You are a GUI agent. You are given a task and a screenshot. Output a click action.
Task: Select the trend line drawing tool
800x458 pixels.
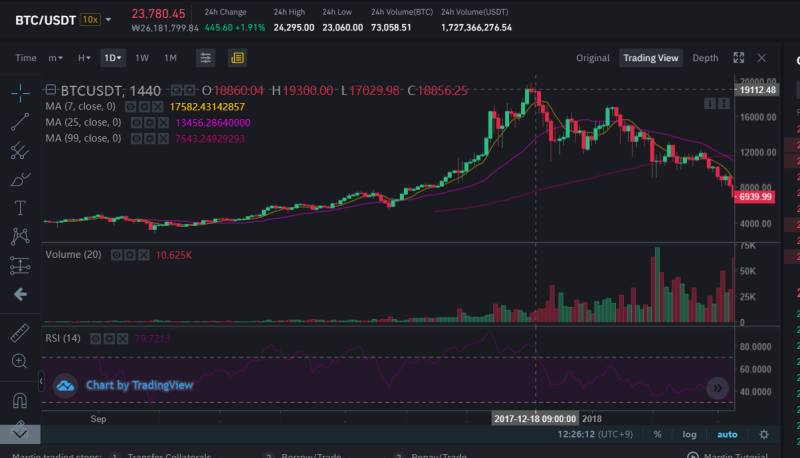click(20, 122)
